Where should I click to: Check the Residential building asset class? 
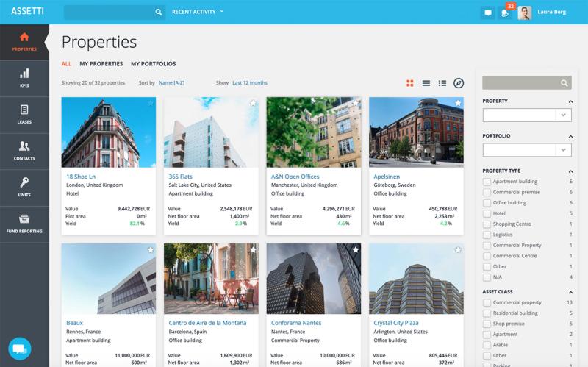(x=487, y=313)
